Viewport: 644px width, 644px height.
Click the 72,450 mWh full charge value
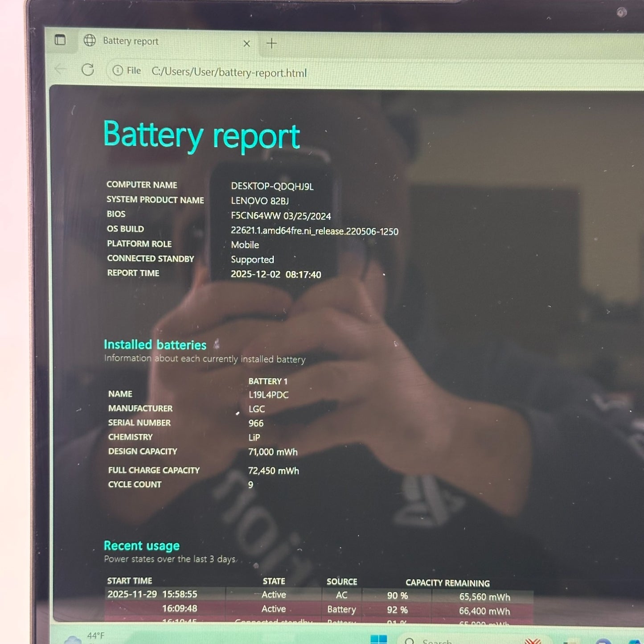tap(273, 471)
